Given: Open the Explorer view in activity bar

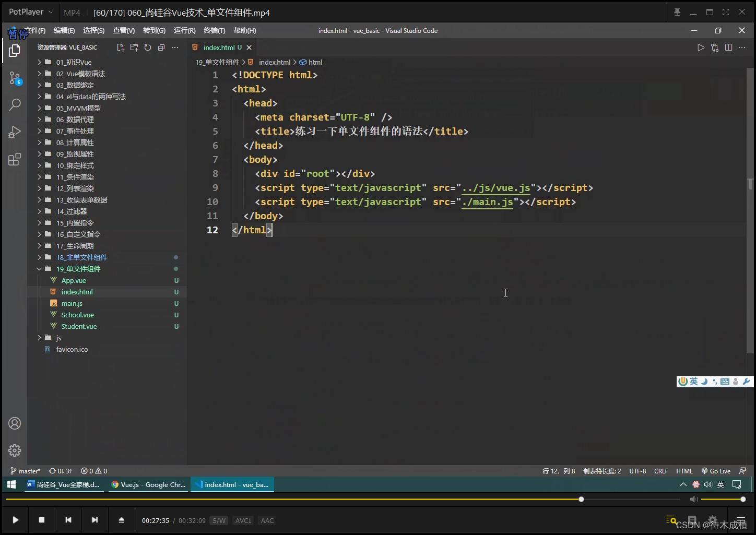Looking at the screenshot, I should tap(15, 51).
